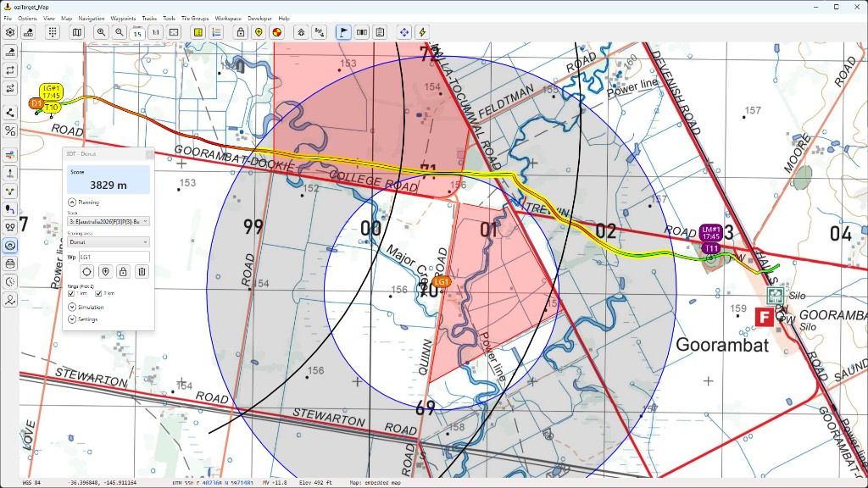Click the purple T11 marker on map
The width and height of the screenshot is (868, 488).
click(711, 248)
